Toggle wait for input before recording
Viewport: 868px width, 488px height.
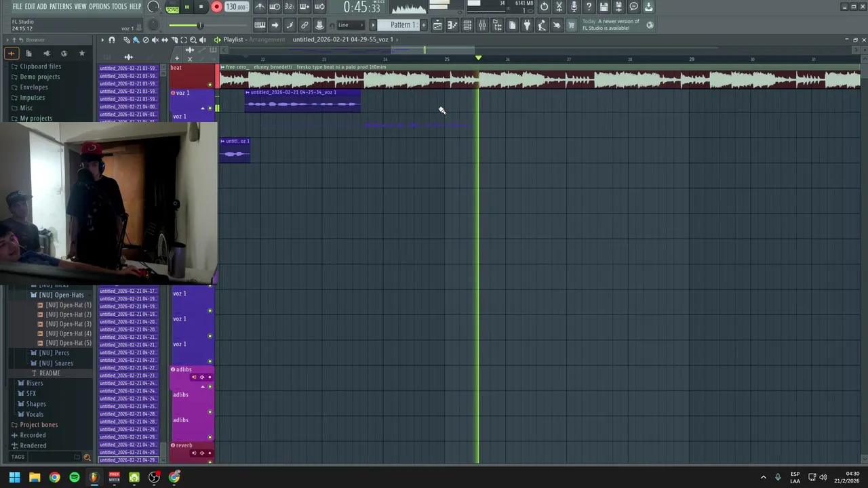tap(275, 7)
